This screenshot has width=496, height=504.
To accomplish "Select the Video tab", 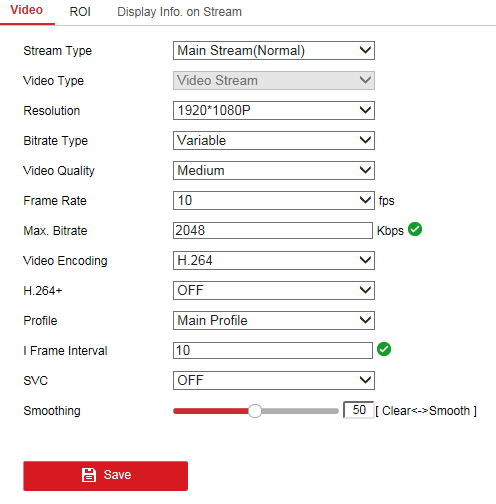I will click(x=27, y=10).
